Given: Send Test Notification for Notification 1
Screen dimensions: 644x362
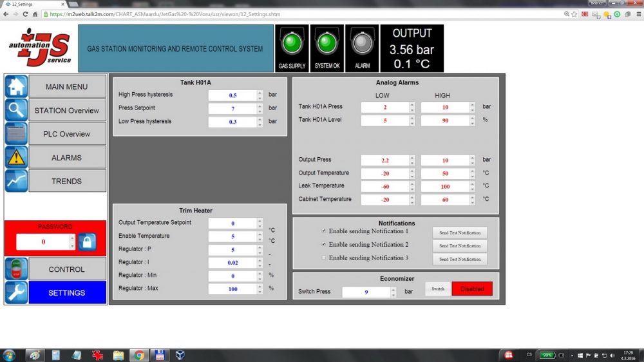Looking at the screenshot, I should click(x=460, y=233).
